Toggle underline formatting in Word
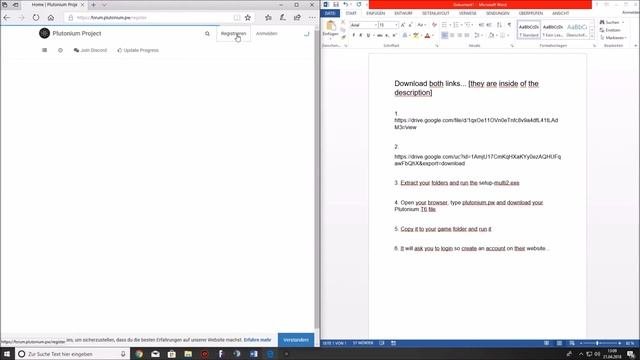 point(368,36)
